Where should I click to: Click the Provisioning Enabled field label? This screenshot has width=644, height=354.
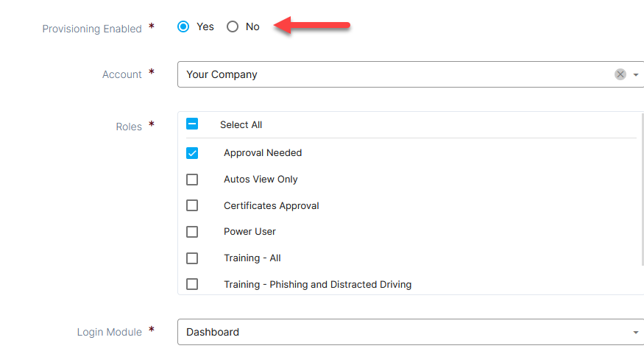coord(92,29)
